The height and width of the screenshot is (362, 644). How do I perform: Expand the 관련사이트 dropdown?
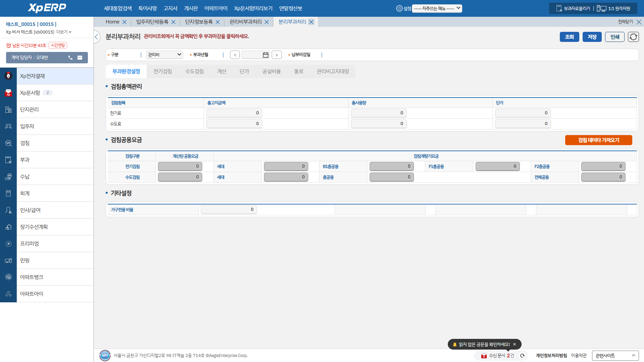coord(615,356)
